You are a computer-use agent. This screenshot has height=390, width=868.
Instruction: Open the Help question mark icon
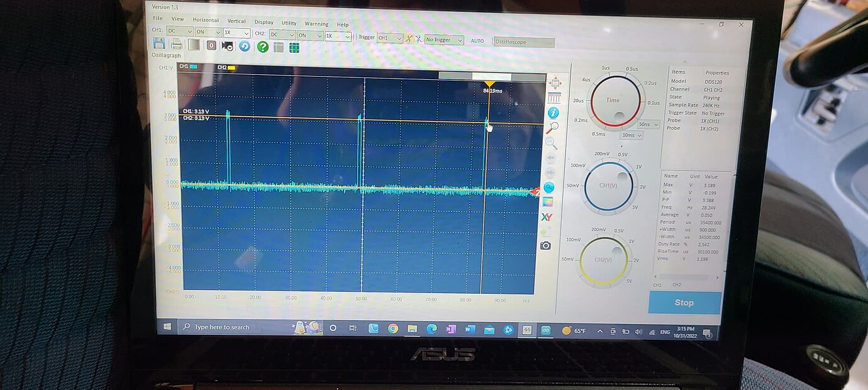pyautogui.click(x=263, y=47)
